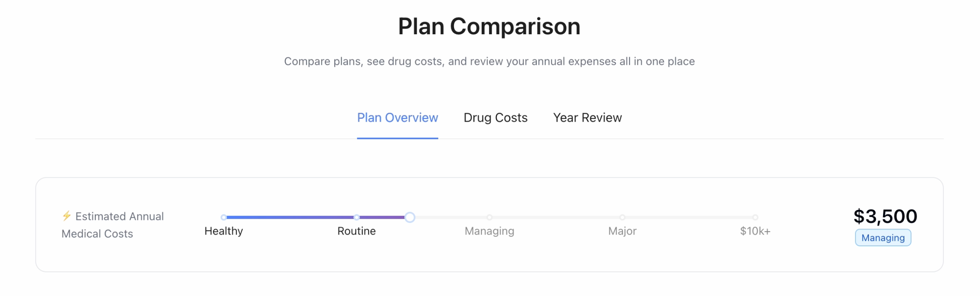This screenshot has width=980, height=296.
Task: Click the $3,500 cost amount
Action: point(885,216)
